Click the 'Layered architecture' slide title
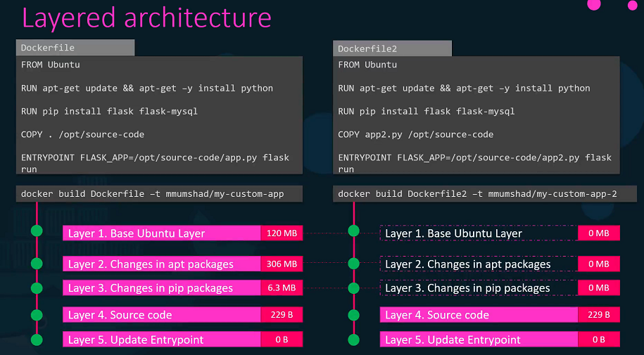The height and width of the screenshot is (355, 644). tap(146, 18)
